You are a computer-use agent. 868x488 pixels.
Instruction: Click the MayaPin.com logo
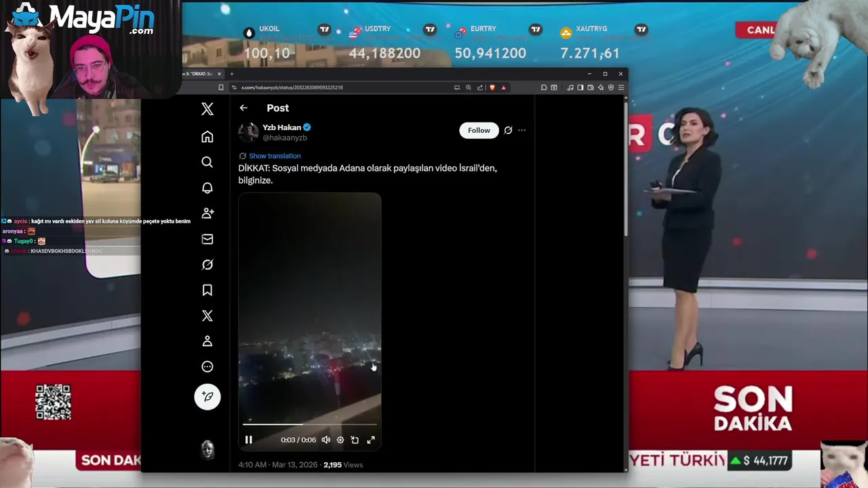tap(85, 19)
